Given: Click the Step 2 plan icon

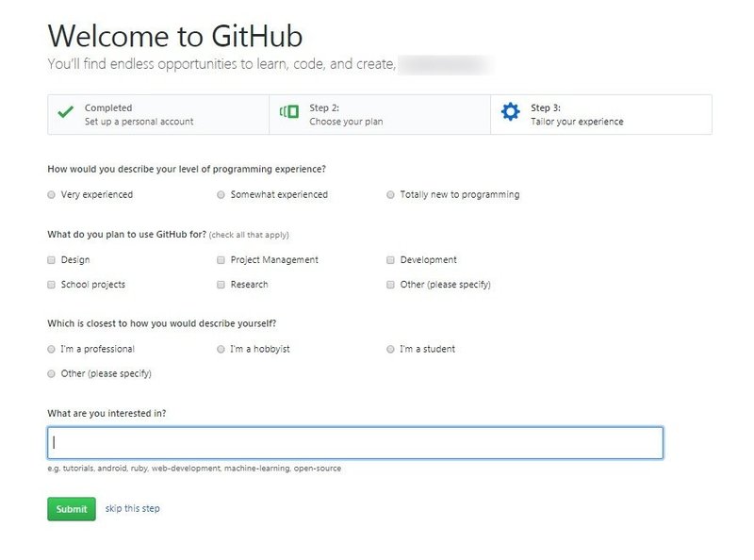Looking at the screenshot, I should [288, 113].
